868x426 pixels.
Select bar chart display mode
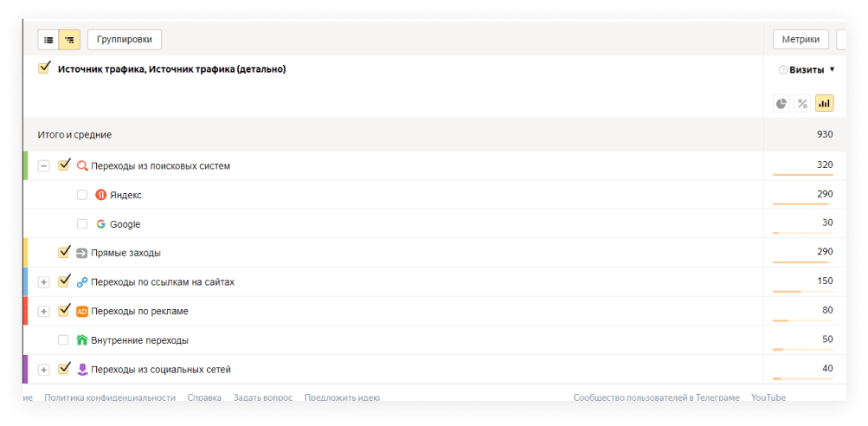(824, 104)
